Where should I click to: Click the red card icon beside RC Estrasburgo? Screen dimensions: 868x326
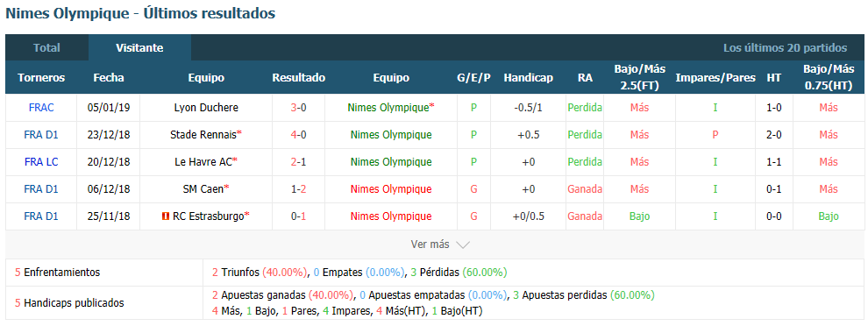(165, 216)
